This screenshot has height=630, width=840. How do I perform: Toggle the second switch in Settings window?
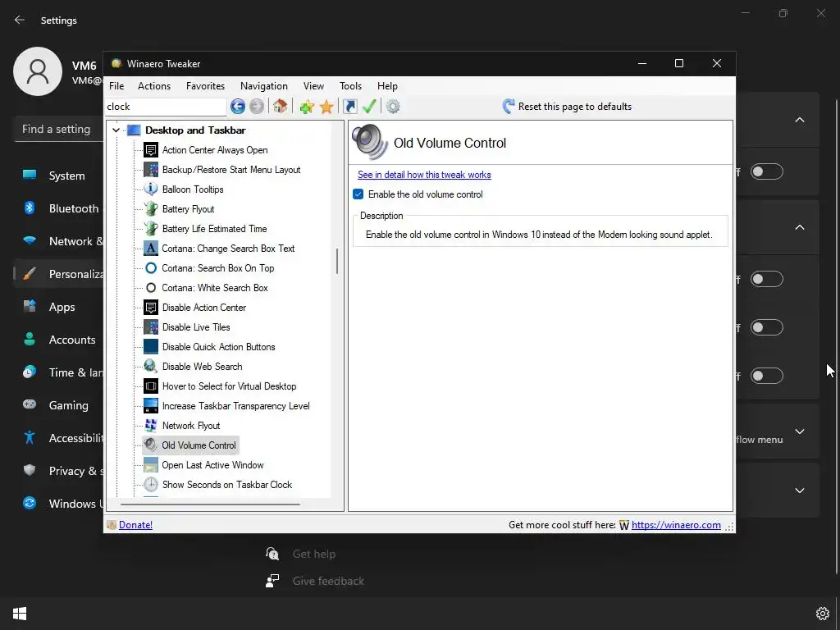click(767, 279)
